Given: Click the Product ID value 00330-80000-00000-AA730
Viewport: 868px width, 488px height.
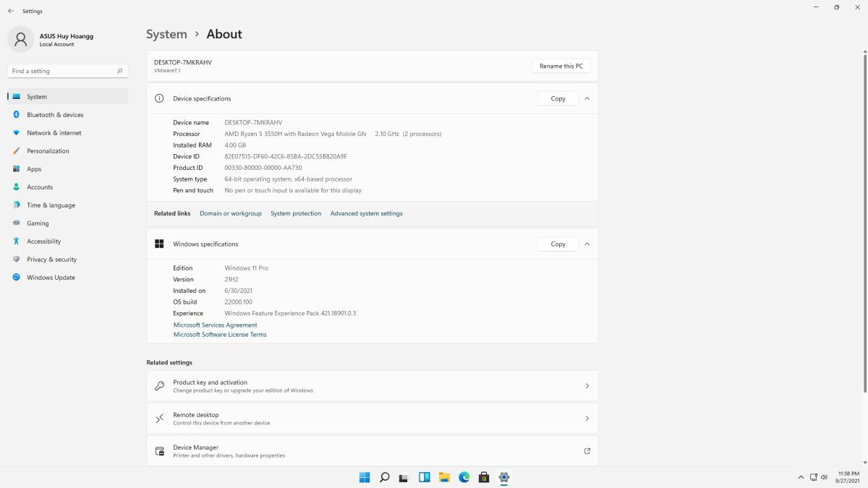Looking at the screenshot, I should [x=263, y=168].
